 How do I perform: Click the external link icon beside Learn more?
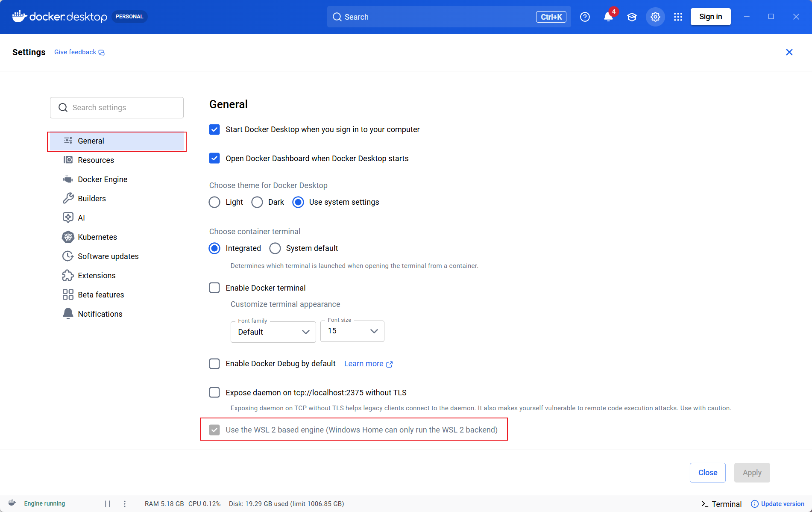pyautogui.click(x=390, y=364)
